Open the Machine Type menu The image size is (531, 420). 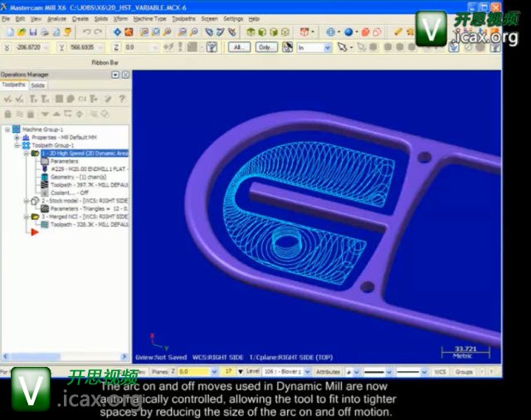point(150,18)
